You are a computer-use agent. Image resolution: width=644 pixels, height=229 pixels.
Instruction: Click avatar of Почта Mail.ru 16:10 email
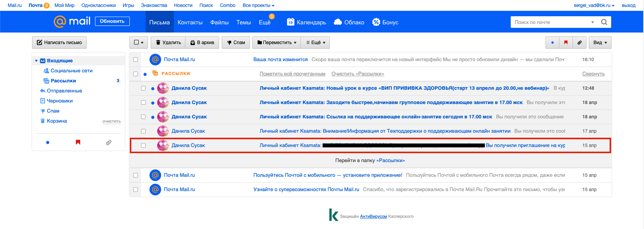tap(155, 60)
